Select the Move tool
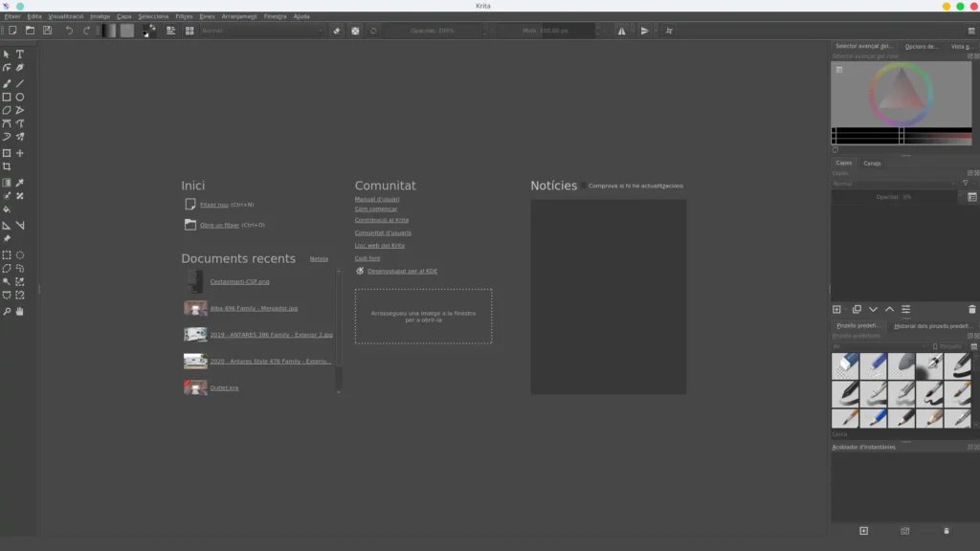 click(20, 153)
